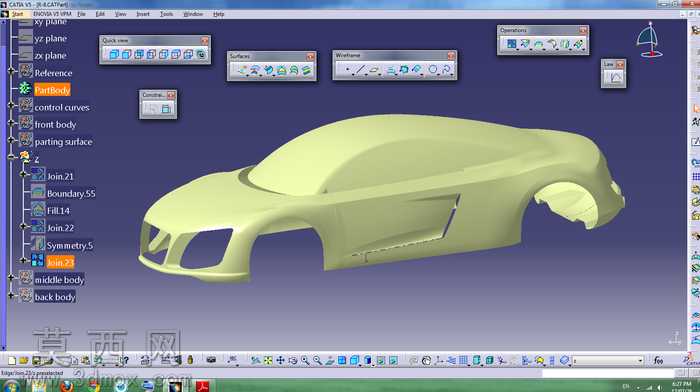Open the Window menu
The width and height of the screenshot is (700, 392).
tap(193, 14)
